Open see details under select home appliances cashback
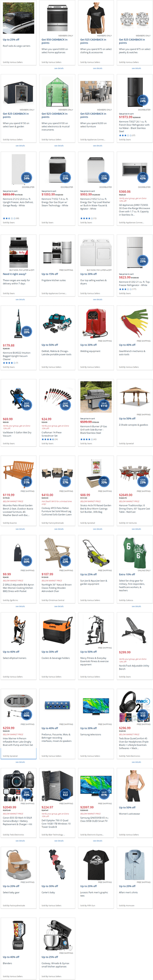The height and width of the screenshot is (980, 153). (59, 69)
